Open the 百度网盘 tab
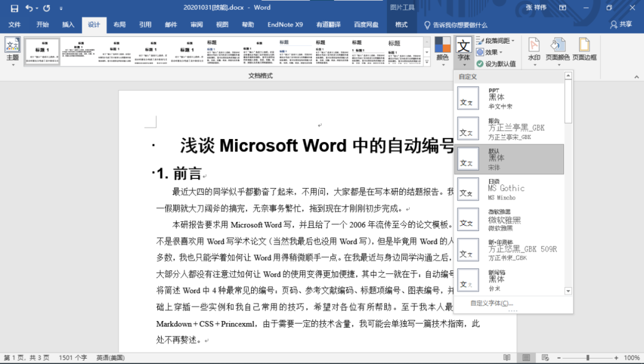The width and height of the screenshot is (644, 364). coord(366,24)
